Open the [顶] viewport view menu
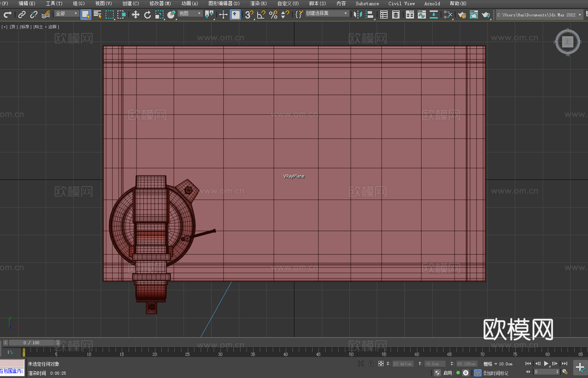Image resolution: width=588 pixels, height=378 pixels. tap(13, 27)
